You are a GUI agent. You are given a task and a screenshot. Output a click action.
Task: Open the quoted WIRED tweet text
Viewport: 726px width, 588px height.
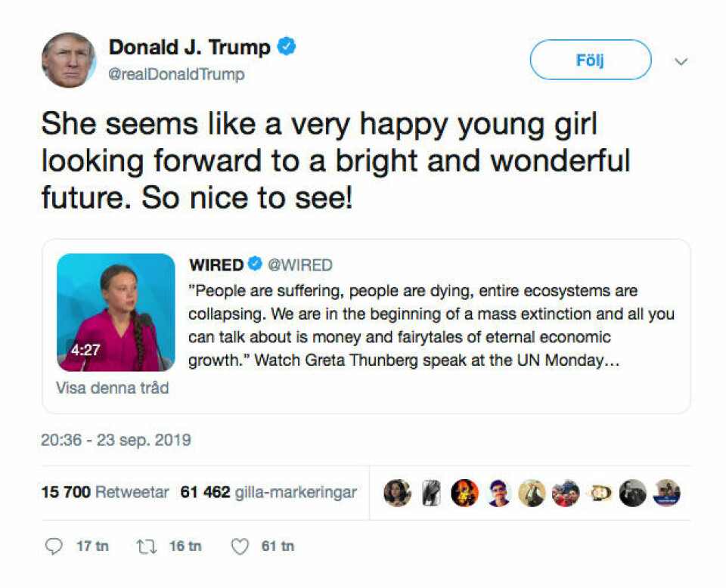click(431, 325)
